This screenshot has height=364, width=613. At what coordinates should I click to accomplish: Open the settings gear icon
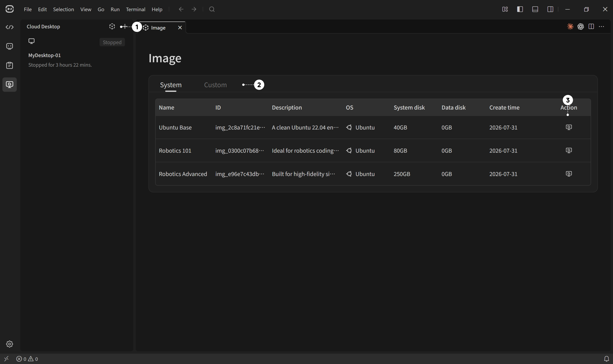10,344
